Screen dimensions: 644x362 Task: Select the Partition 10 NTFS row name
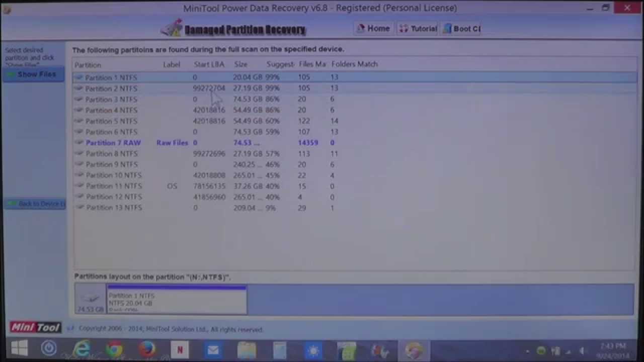point(114,175)
